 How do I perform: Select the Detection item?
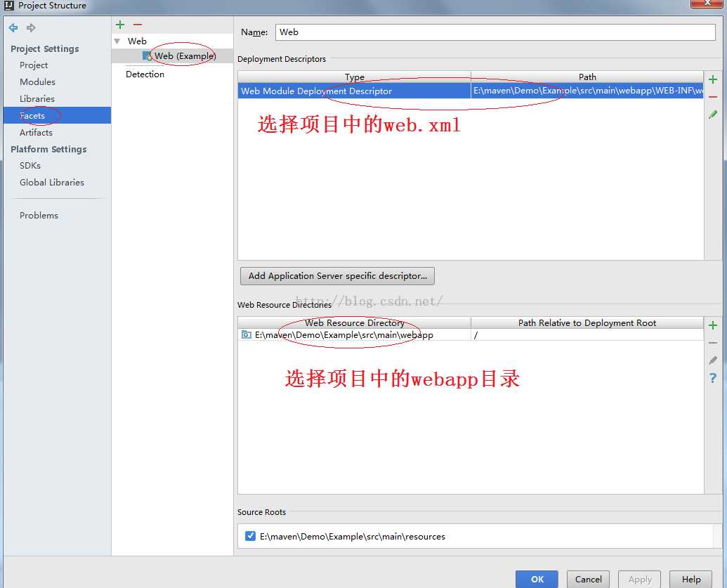(145, 74)
